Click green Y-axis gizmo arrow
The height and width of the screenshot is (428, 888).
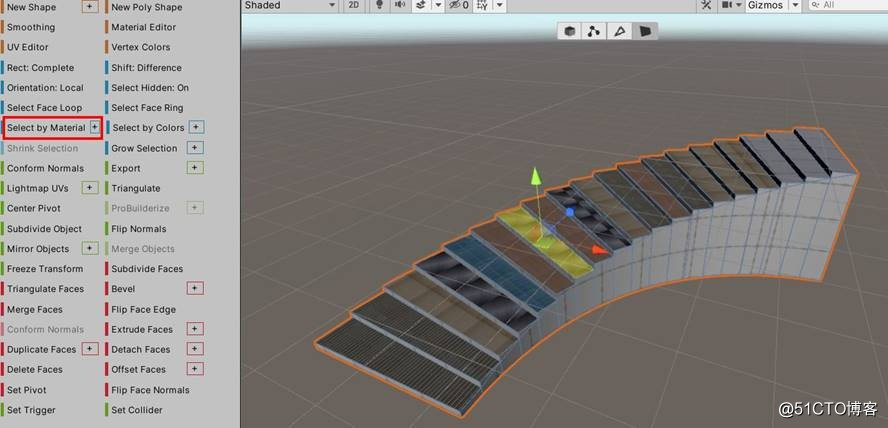click(536, 176)
